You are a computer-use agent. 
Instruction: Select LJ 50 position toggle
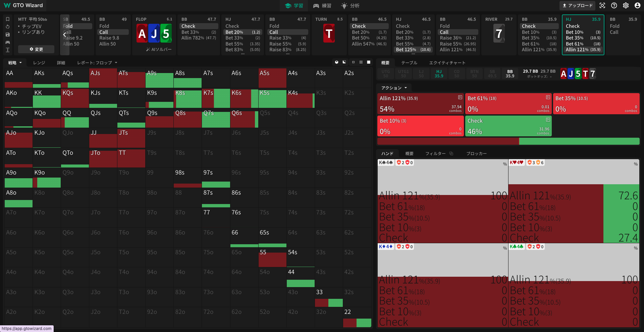(x=421, y=74)
